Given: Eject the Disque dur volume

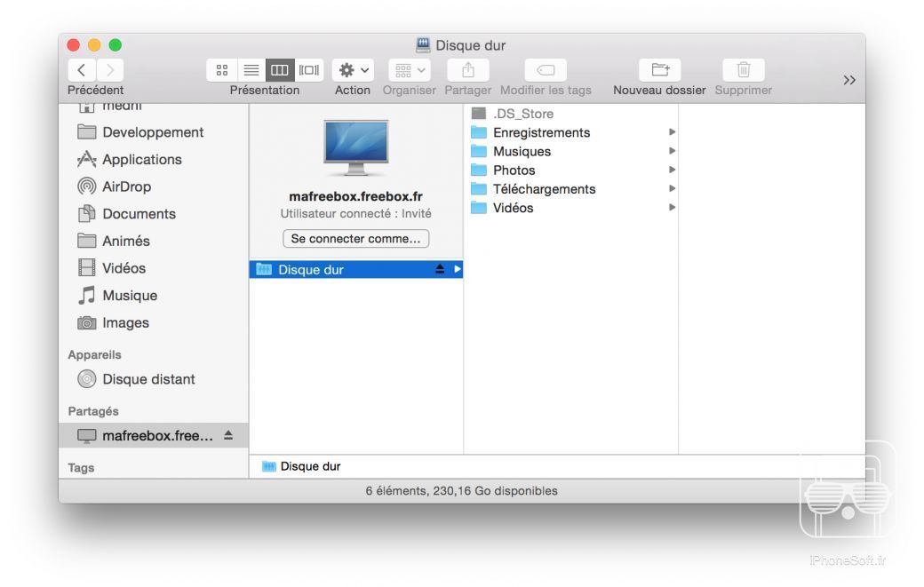Looking at the screenshot, I should click(440, 269).
